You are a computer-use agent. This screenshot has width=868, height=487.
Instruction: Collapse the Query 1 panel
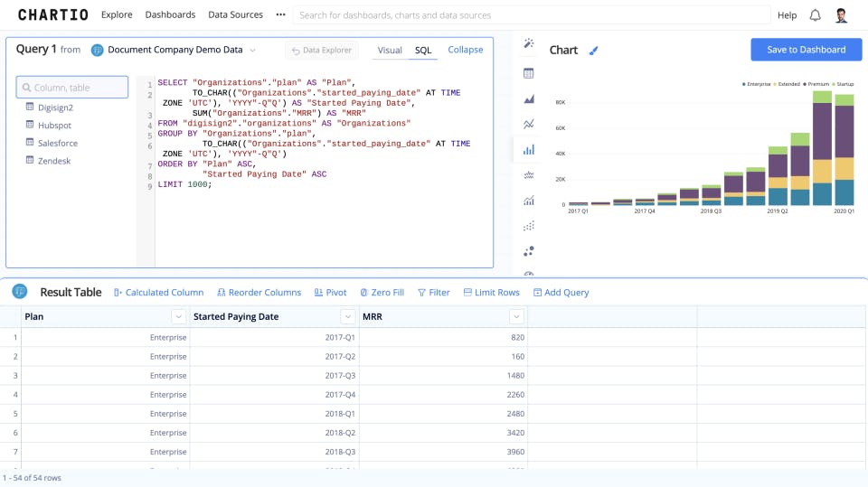(x=466, y=51)
